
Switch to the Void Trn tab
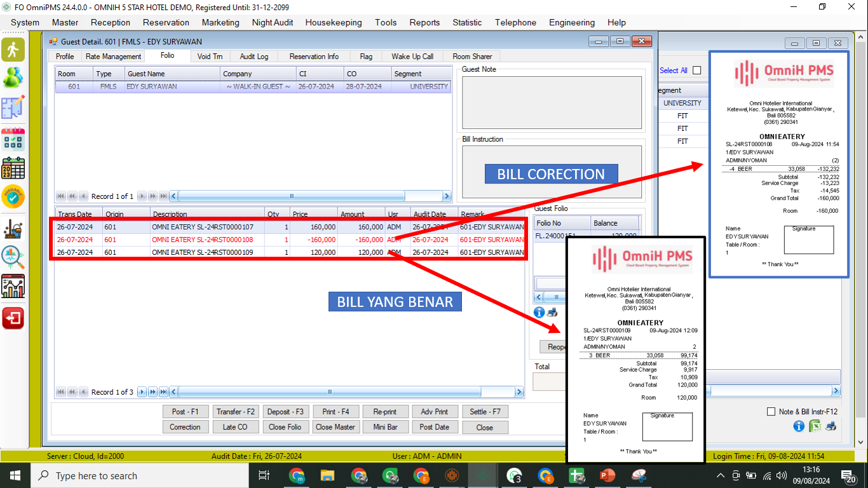click(x=210, y=57)
